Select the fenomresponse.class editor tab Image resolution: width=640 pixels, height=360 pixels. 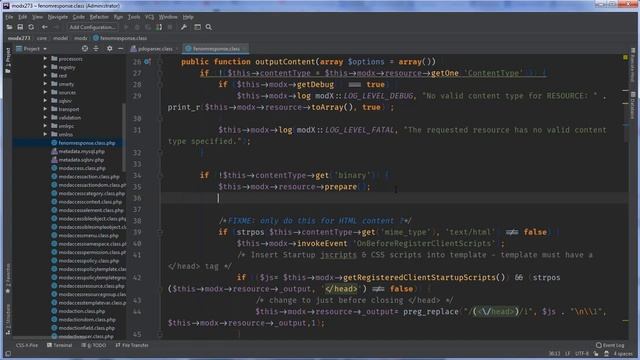(215, 49)
